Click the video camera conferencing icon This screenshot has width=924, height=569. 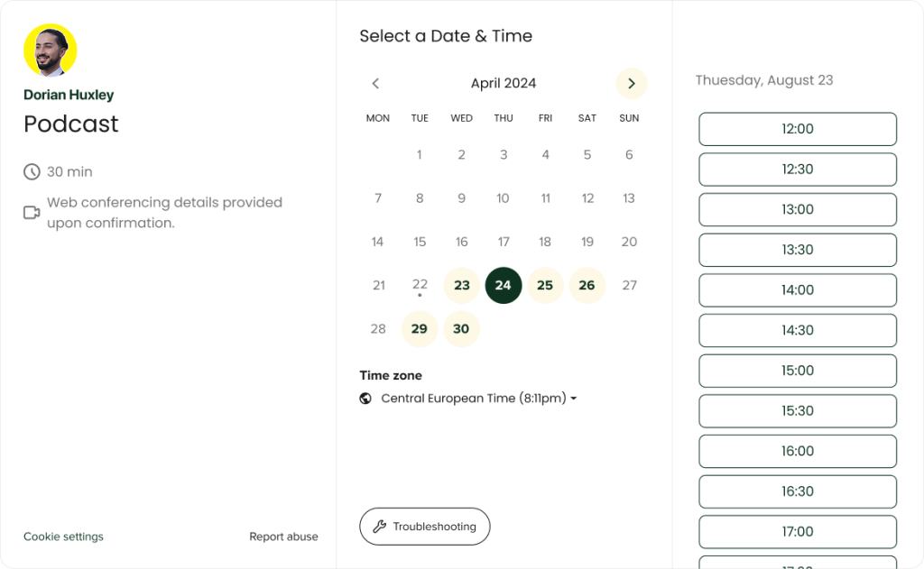(32, 213)
